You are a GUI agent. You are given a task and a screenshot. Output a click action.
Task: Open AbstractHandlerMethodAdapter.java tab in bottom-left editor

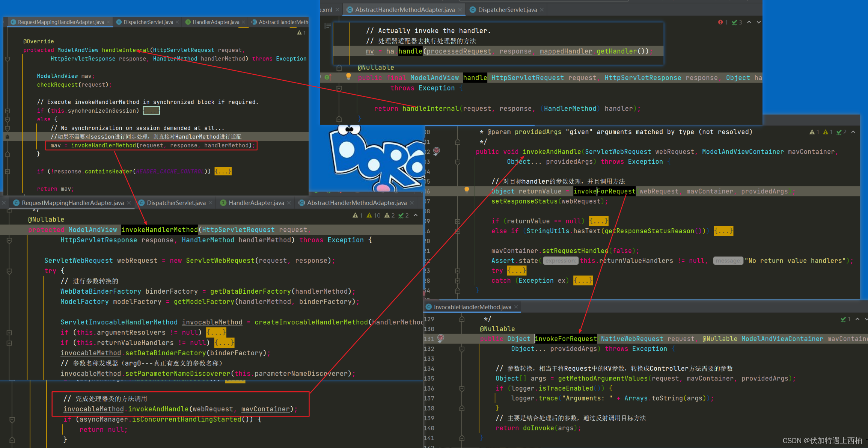357,203
